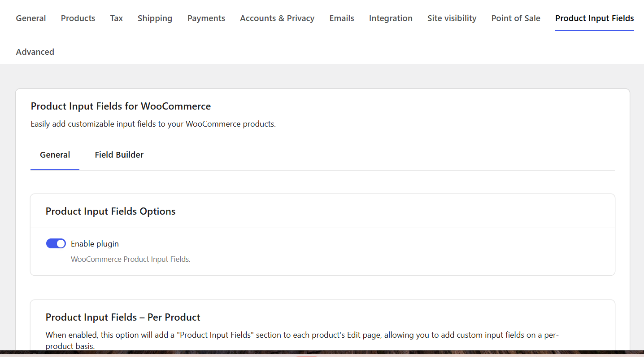
Task: Select the Product Input Fields tab
Action: (595, 18)
